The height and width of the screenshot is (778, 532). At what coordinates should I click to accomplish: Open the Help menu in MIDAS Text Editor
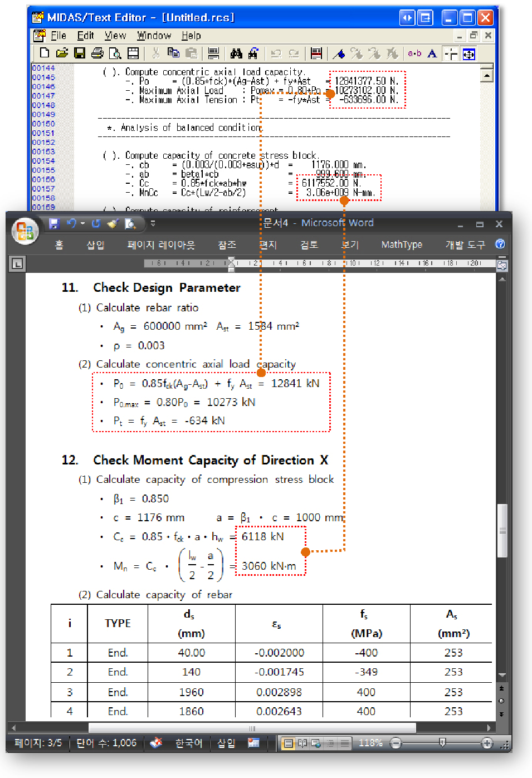[x=191, y=36]
